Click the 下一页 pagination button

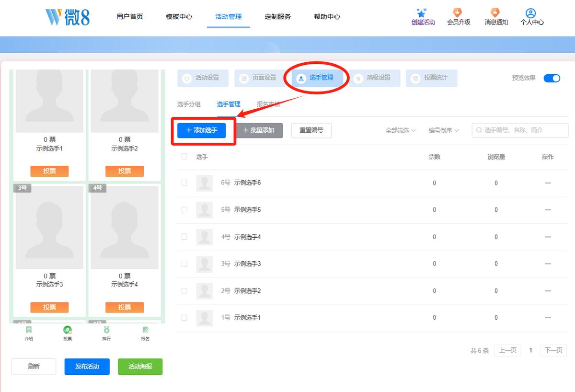click(553, 350)
